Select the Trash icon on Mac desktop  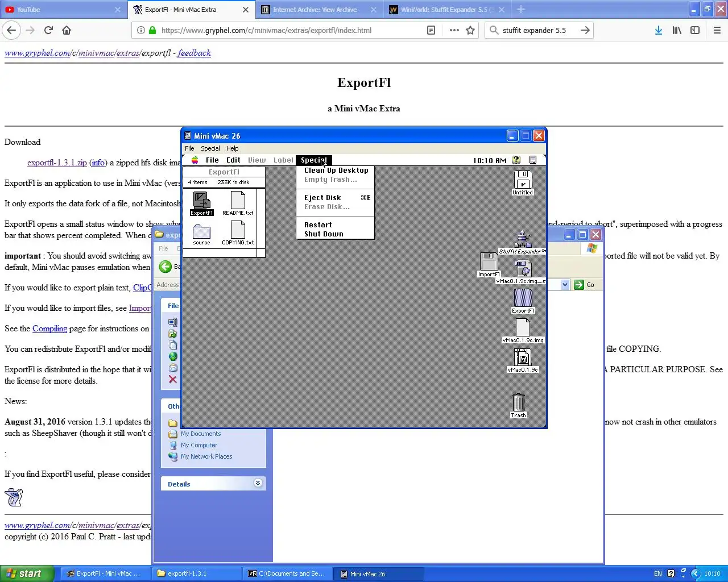(x=518, y=406)
